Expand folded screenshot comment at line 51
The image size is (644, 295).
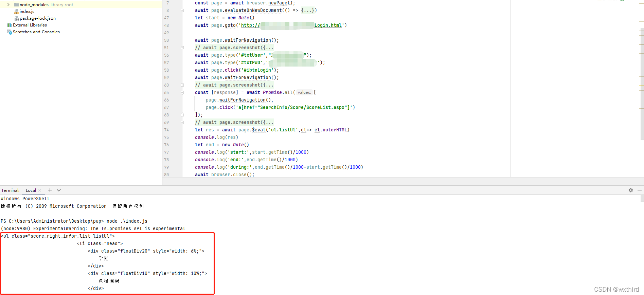click(182, 48)
